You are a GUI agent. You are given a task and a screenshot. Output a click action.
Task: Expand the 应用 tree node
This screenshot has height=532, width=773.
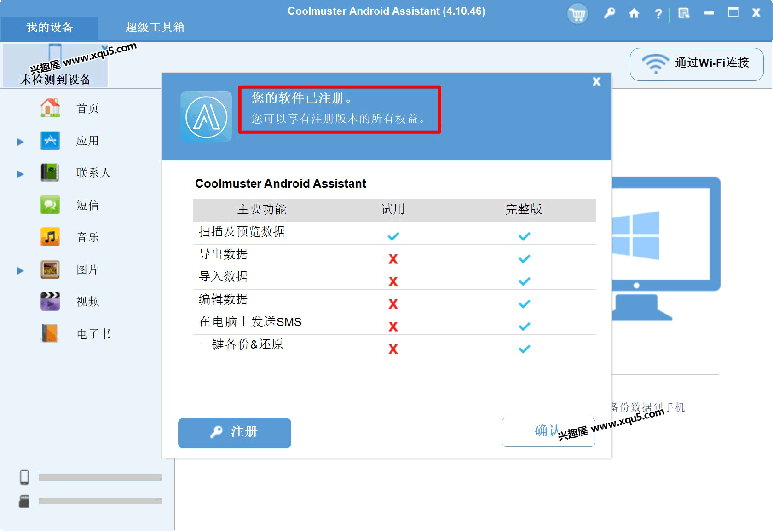coord(20,142)
